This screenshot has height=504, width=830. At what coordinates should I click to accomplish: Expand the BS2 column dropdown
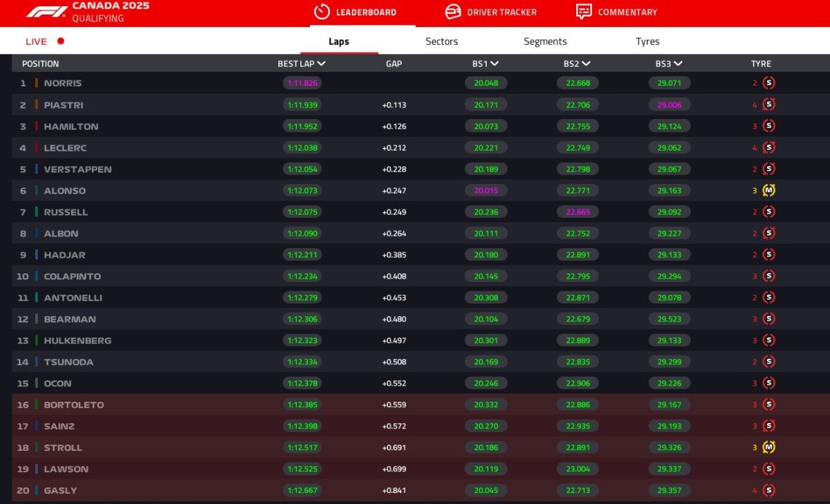point(586,64)
